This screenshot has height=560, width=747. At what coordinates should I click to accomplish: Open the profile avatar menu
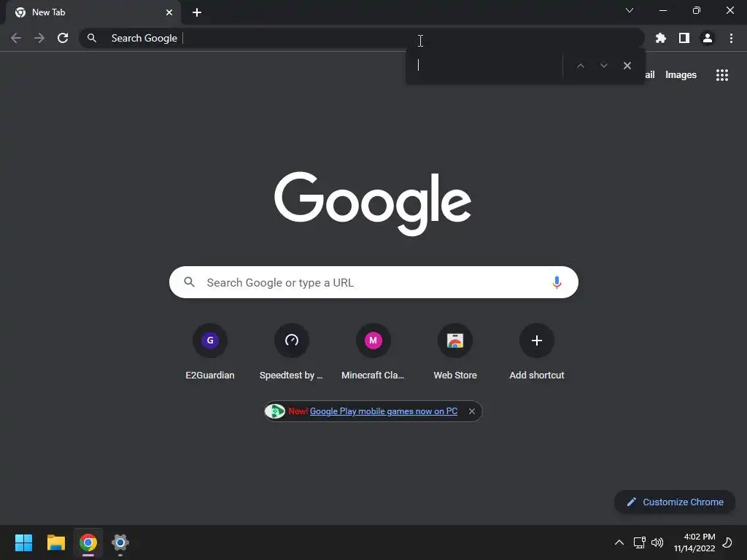pos(708,38)
